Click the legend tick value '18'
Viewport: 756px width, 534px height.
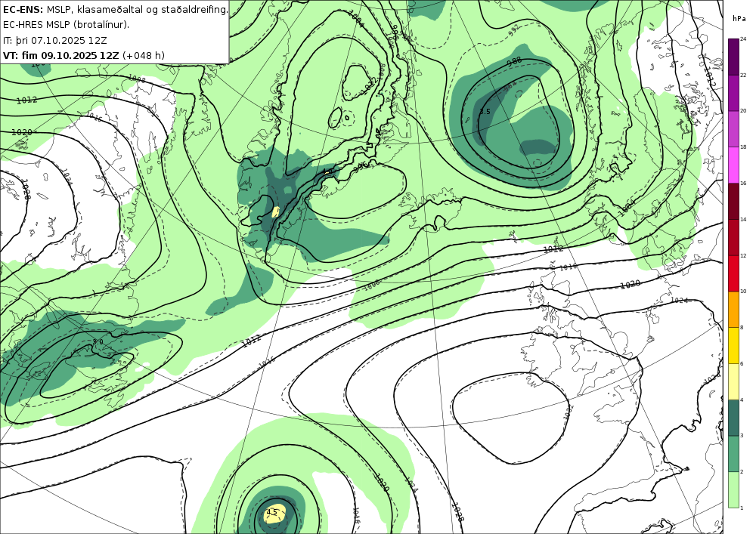(743, 147)
